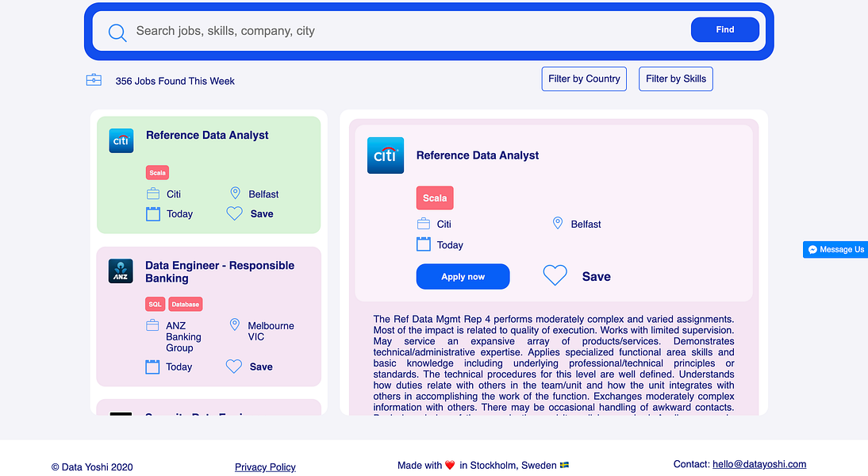Open the Filter by Skills dropdown
Image resolution: width=868 pixels, height=476 pixels.
tap(676, 79)
